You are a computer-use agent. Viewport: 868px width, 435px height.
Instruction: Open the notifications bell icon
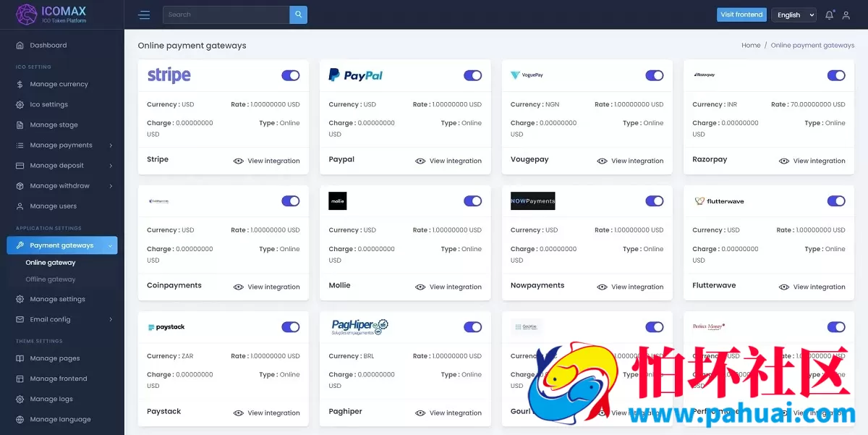click(830, 14)
